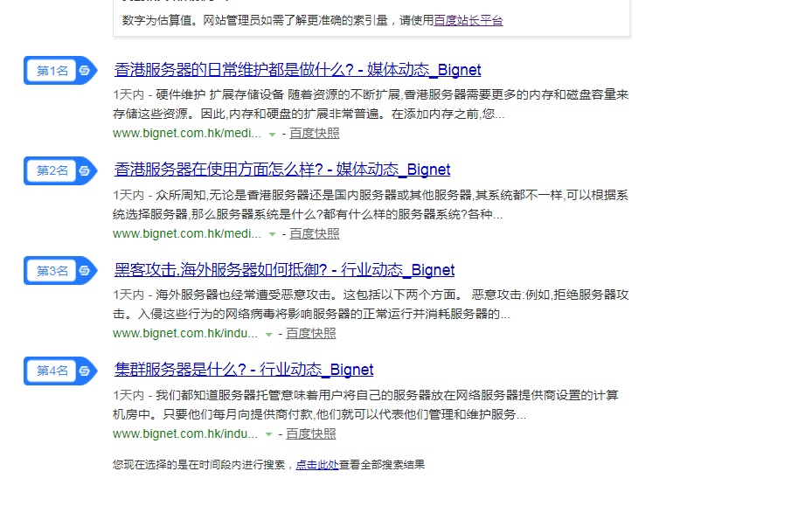Open 百度快照 for 集群服务器 result

[x=310, y=433]
